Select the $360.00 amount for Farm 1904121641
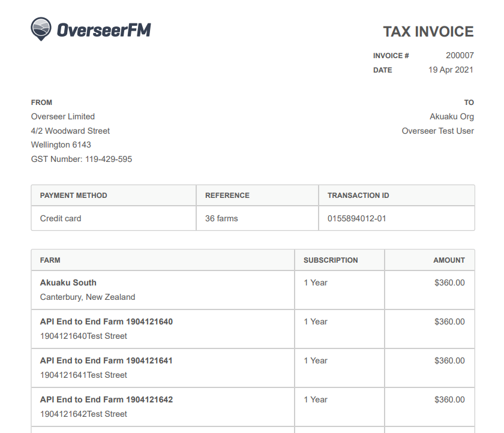 [x=449, y=360]
